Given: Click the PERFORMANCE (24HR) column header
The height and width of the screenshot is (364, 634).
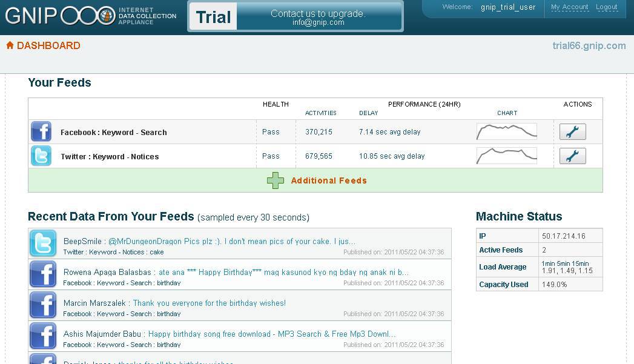Looking at the screenshot, I should point(424,104).
